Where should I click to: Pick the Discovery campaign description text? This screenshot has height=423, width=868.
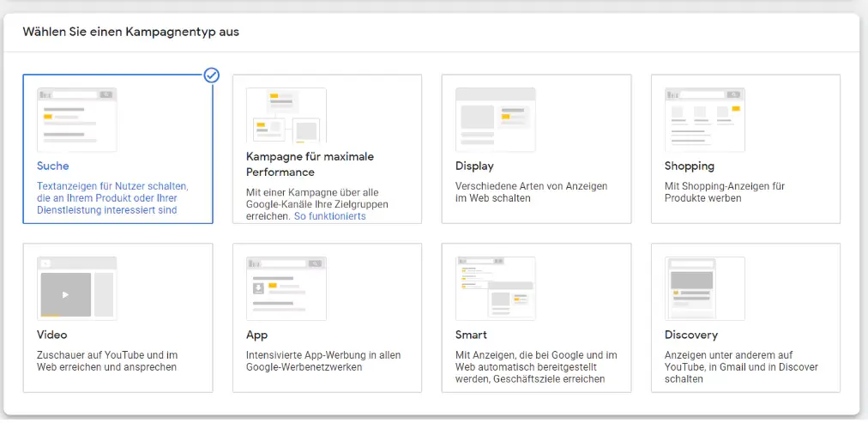point(741,366)
